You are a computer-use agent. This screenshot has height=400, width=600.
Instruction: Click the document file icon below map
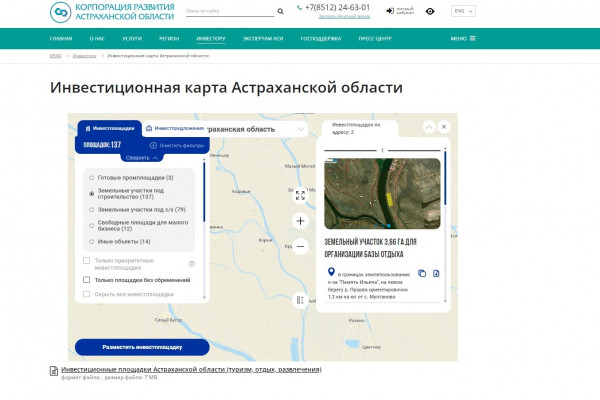click(x=54, y=371)
